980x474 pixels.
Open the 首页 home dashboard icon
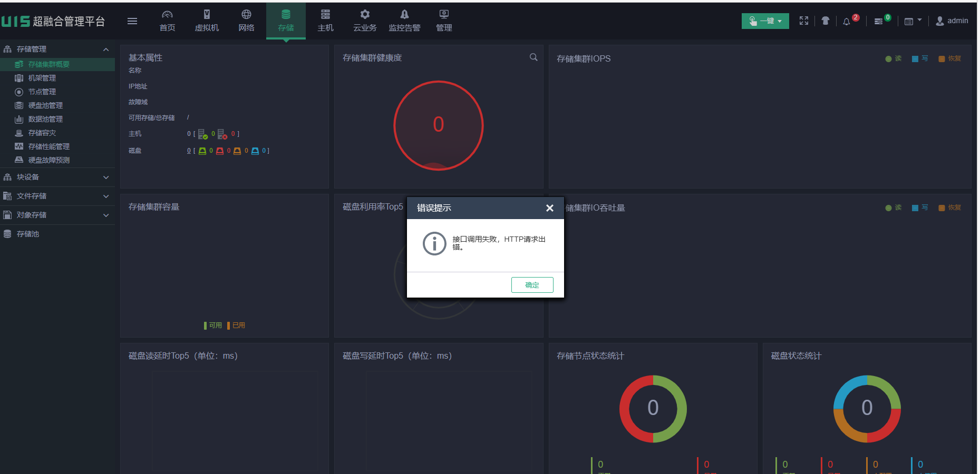pyautogui.click(x=167, y=21)
